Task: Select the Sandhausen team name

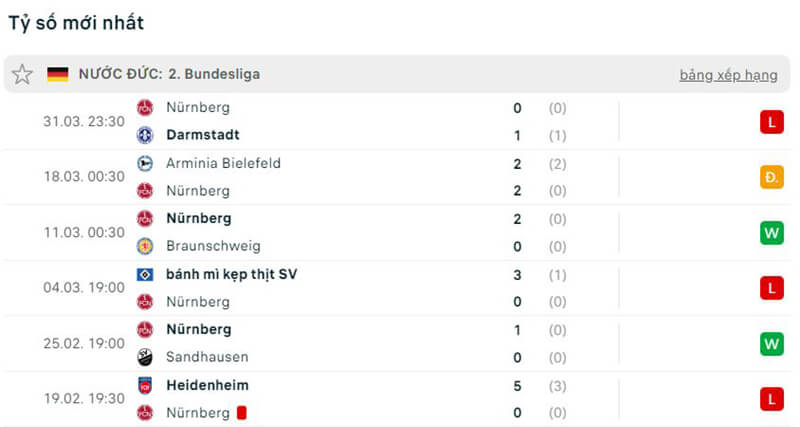Action: click(x=207, y=357)
